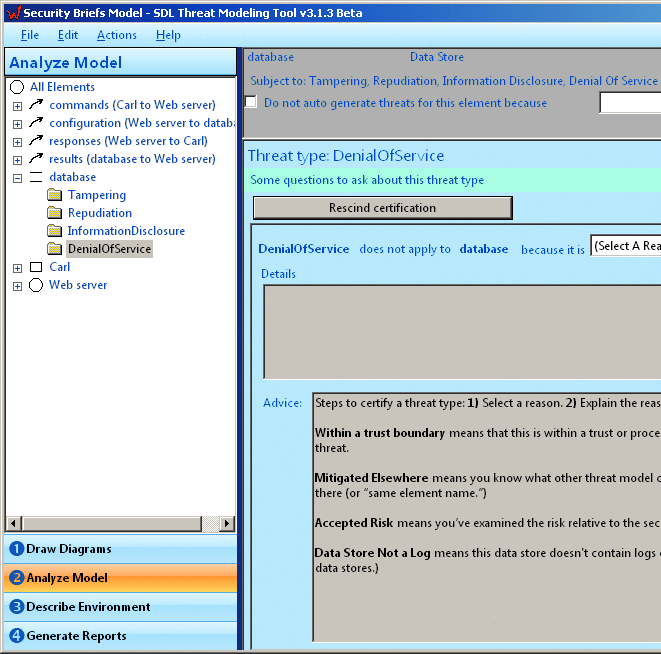Screen dimensions: 661x654
Task: Click the Repudiation folder icon
Action: [x=54, y=214]
